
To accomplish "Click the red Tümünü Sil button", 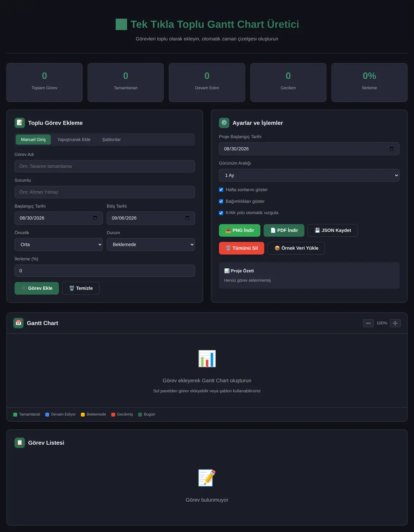I will [x=241, y=248].
